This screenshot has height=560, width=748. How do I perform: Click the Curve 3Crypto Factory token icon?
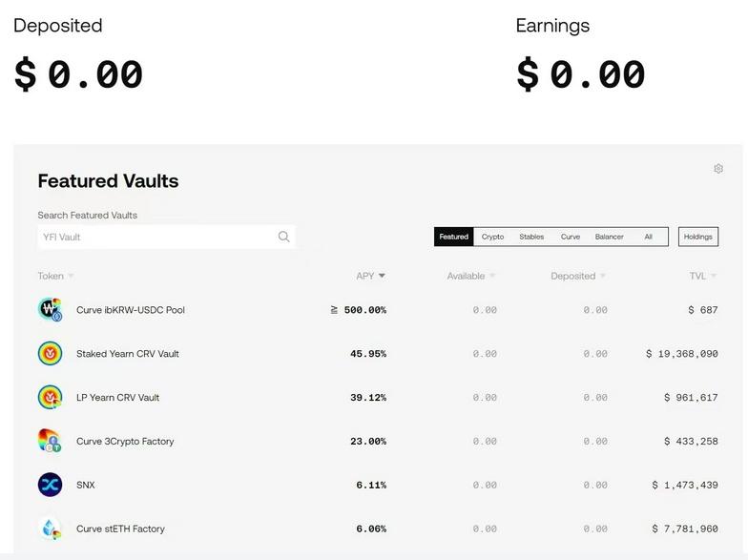pyautogui.click(x=50, y=441)
